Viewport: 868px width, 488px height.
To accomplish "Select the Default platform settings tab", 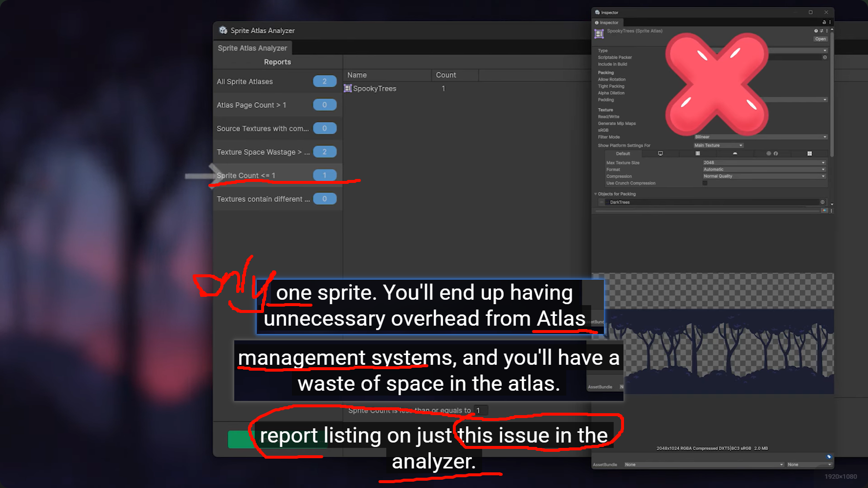I will [x=623, y=154].
